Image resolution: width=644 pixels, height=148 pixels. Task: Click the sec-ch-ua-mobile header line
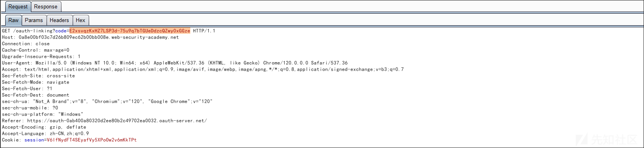pos(30,108)
